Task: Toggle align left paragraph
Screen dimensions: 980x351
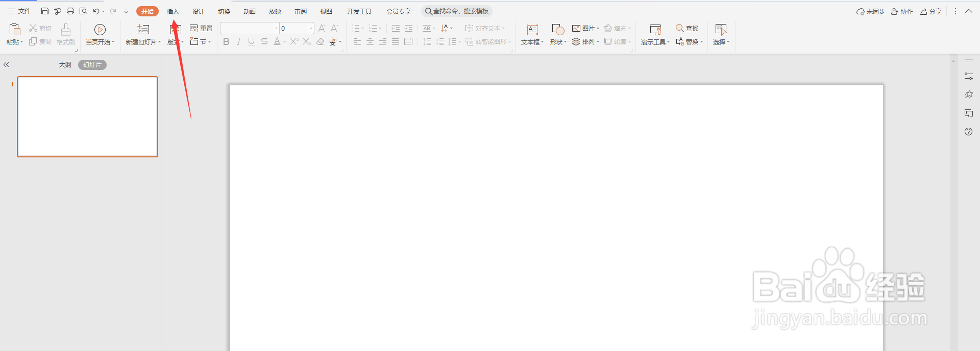Action: 357,41
